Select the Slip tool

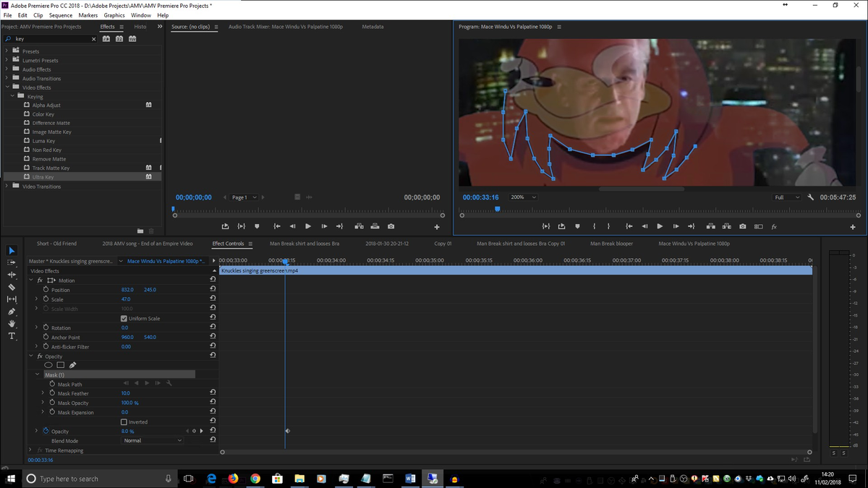12,299
